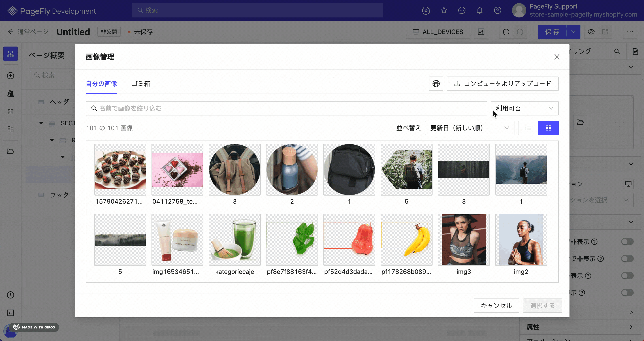Open the ションを選択 dropdown in right panel

click(601, 200)
